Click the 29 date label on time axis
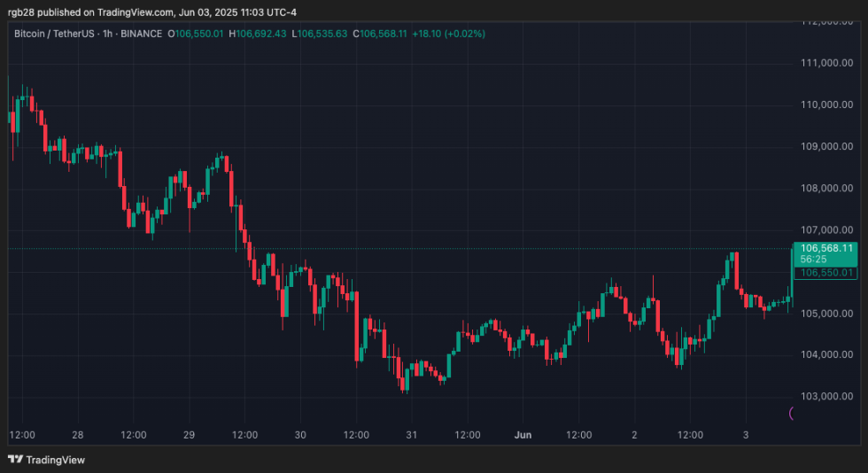Image resolution: width=868 pixels, height=473 pixels. (189, 435)
